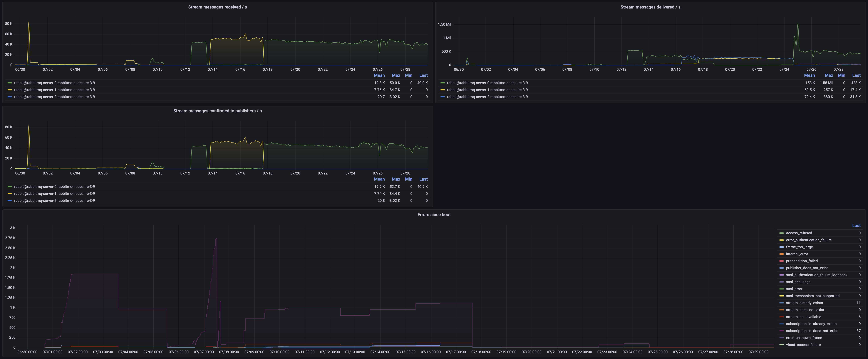Sort confirmed panel legend by Last column
This screenshot has height=359, width=868.
click(x=423, y=179)
